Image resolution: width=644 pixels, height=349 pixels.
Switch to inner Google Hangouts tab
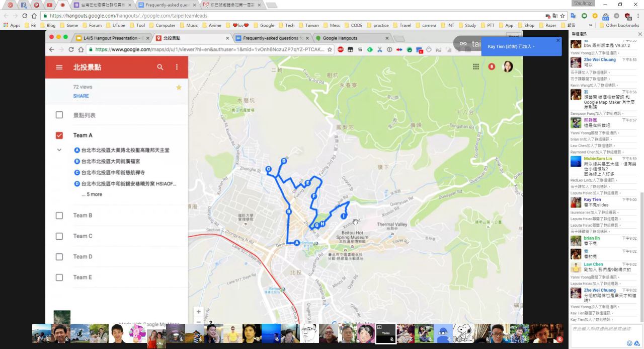click(x=352, y=38)
